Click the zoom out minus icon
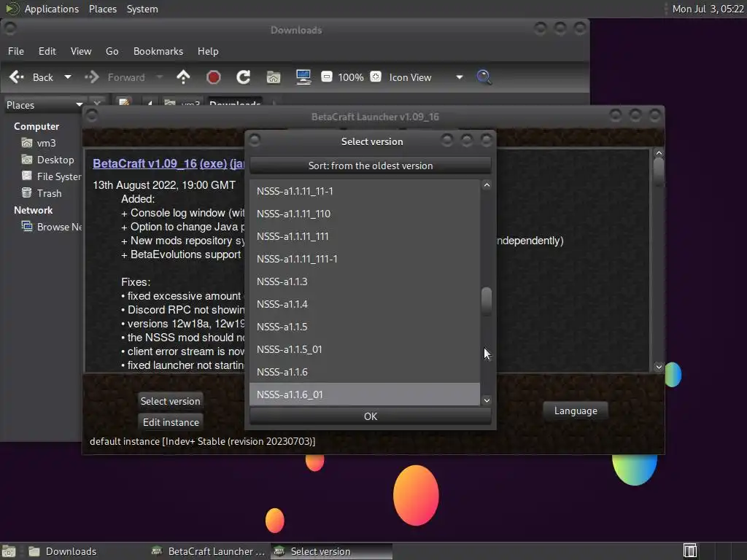747x560 pixels. [327, 77]
